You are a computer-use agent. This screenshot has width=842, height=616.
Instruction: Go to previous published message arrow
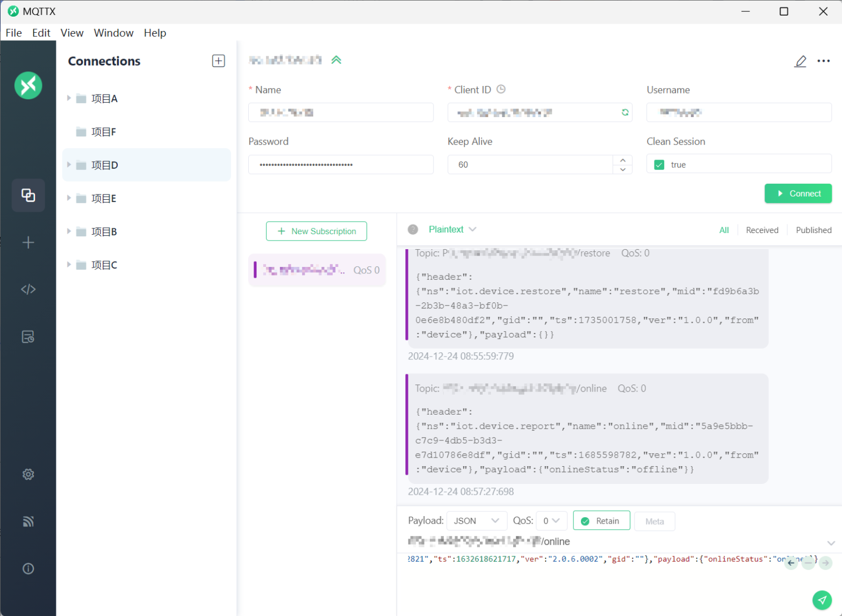[x=791, y=563]
